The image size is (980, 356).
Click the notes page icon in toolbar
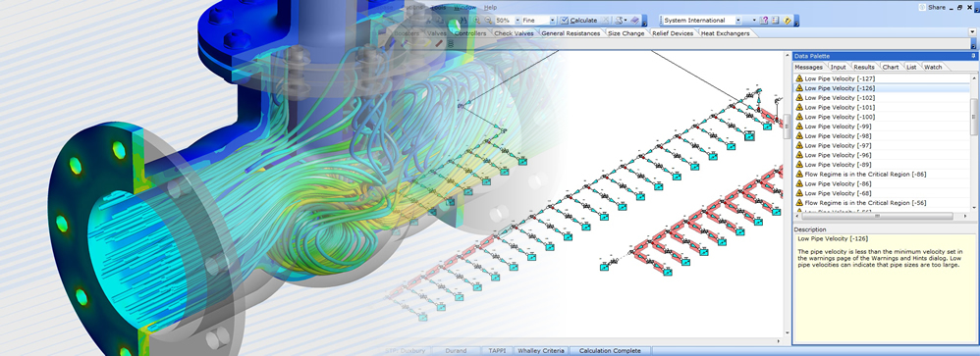pos(775,20)
